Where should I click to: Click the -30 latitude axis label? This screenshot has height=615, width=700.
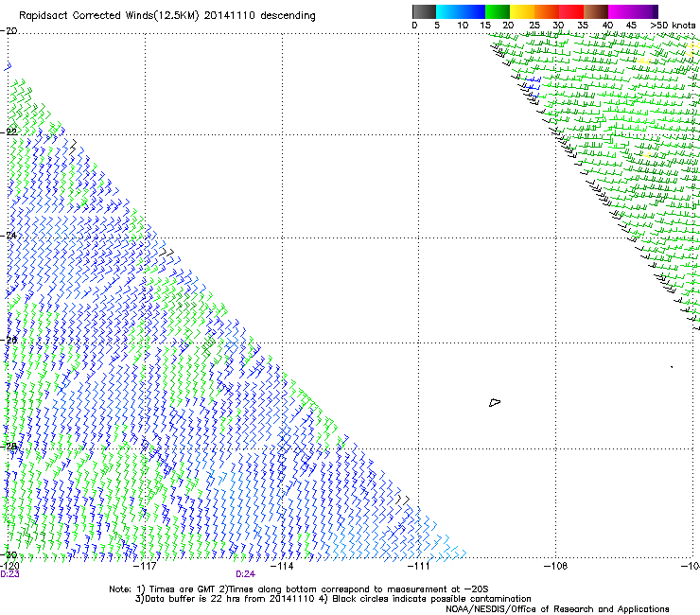click(9, 554)
